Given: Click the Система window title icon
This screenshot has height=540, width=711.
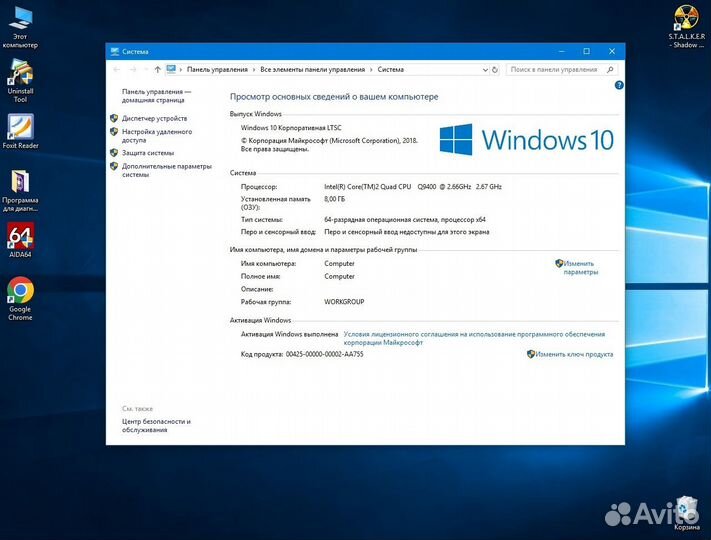Looking at the screenshot, I should click(x=115, y=52).
